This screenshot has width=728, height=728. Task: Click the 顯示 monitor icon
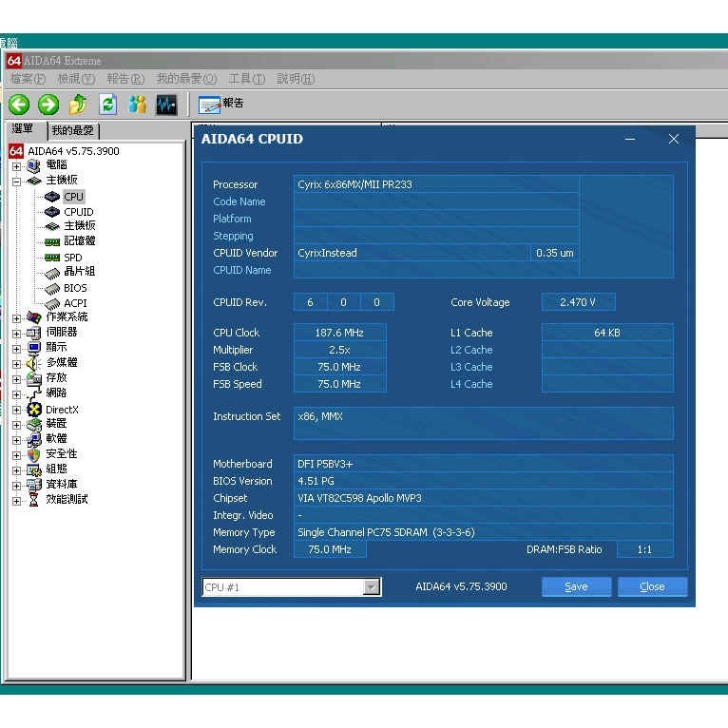[33, 348]
